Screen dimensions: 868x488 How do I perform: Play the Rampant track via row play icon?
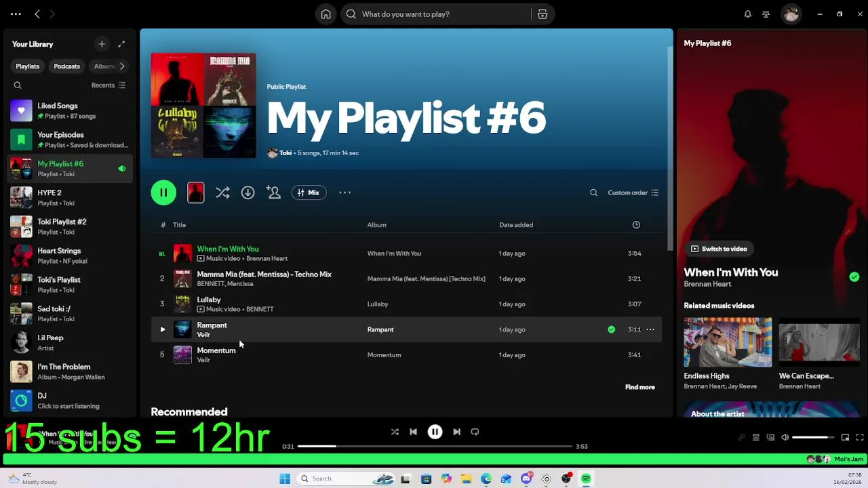[x=162, y=329]
